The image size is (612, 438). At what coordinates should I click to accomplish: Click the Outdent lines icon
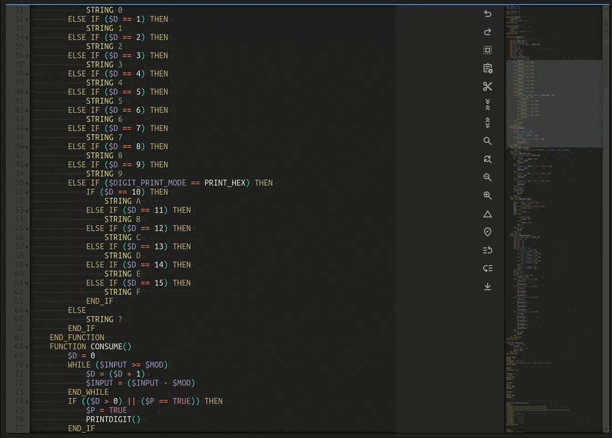click(487, 268)
